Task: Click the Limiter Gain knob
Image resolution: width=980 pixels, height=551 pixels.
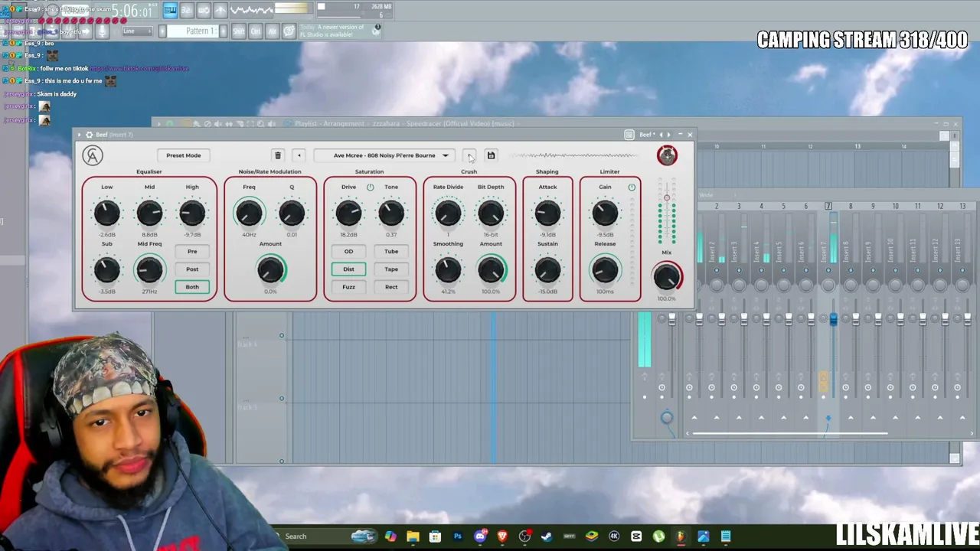Action: 605,214
